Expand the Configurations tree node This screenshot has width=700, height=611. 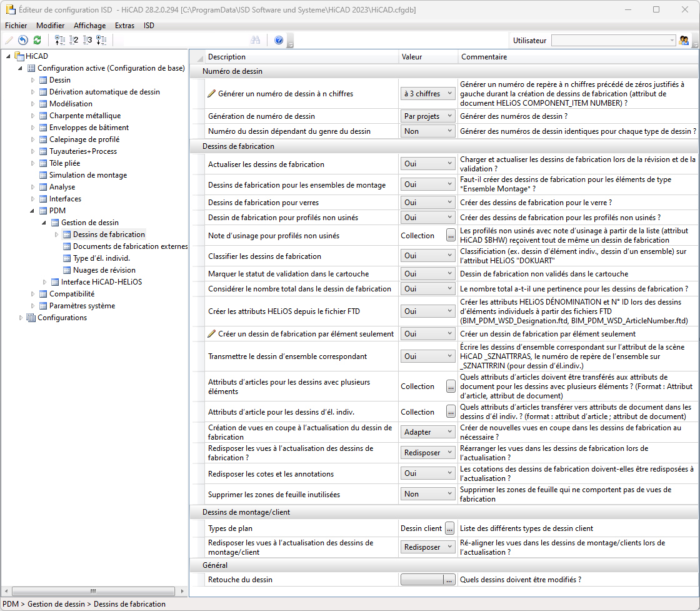(x=21, y=318)
